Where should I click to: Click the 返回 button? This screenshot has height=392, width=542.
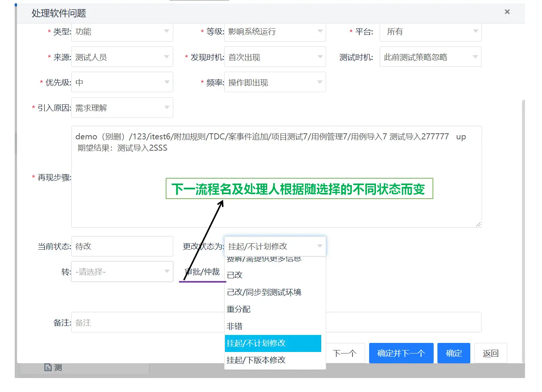tap(491, 353)
